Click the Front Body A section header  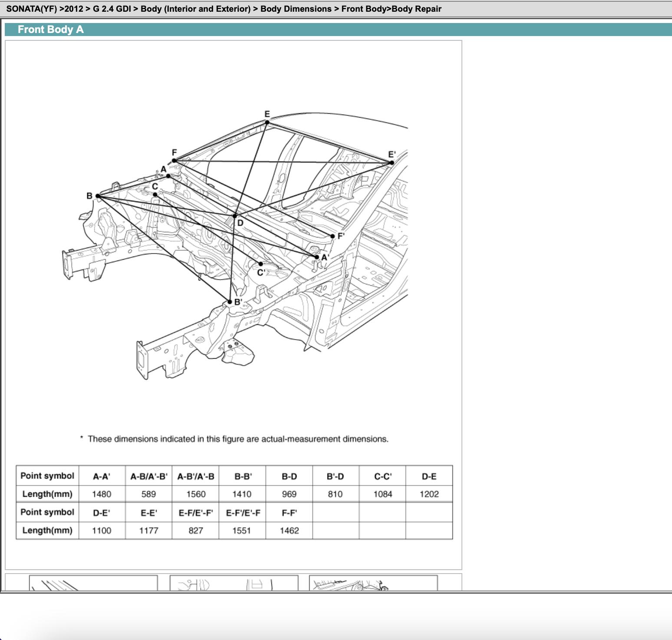pyautogui.click(x=51, y=30)
